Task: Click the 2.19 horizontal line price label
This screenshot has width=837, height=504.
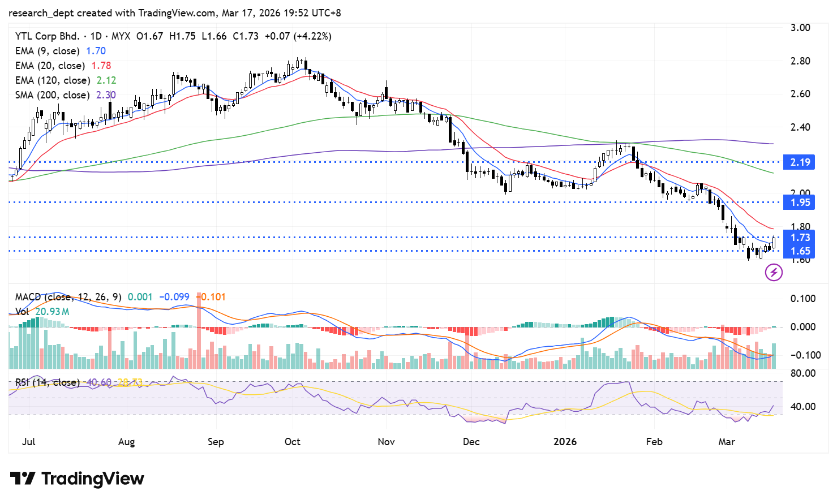Action: pos(800,162)
